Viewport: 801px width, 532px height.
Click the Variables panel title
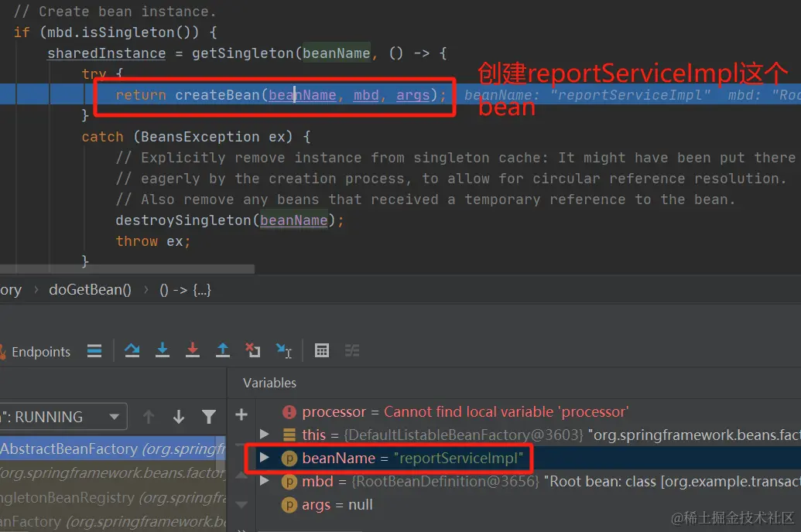[x=270, y=383]
